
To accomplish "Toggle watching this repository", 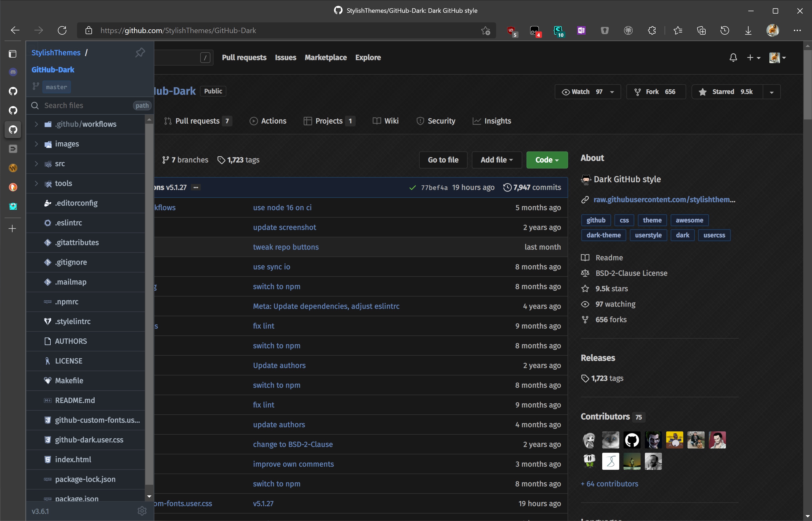I will pyautogui.click(x=583, y=91).
